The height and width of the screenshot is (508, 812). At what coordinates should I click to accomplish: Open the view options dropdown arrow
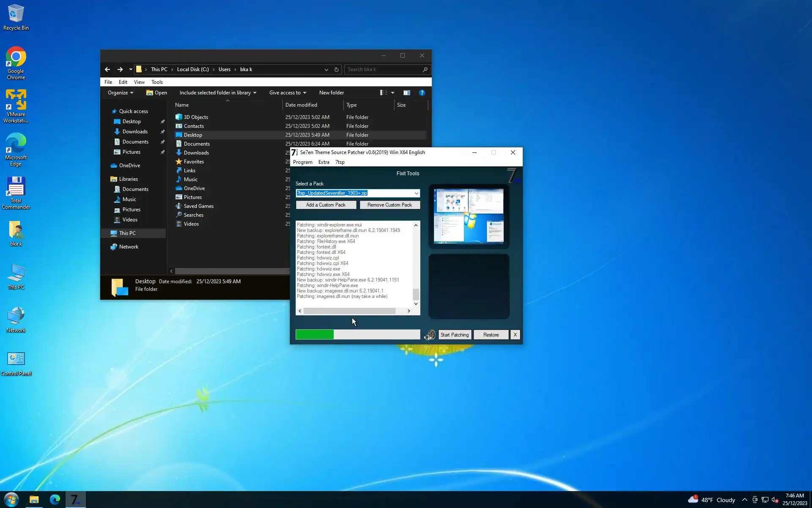coord(392,93)
